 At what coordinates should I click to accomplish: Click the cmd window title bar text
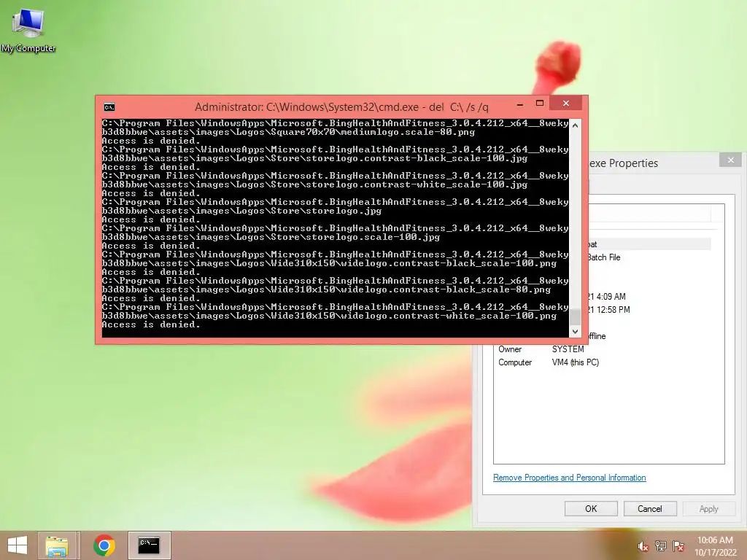click(x=341, y=106)
